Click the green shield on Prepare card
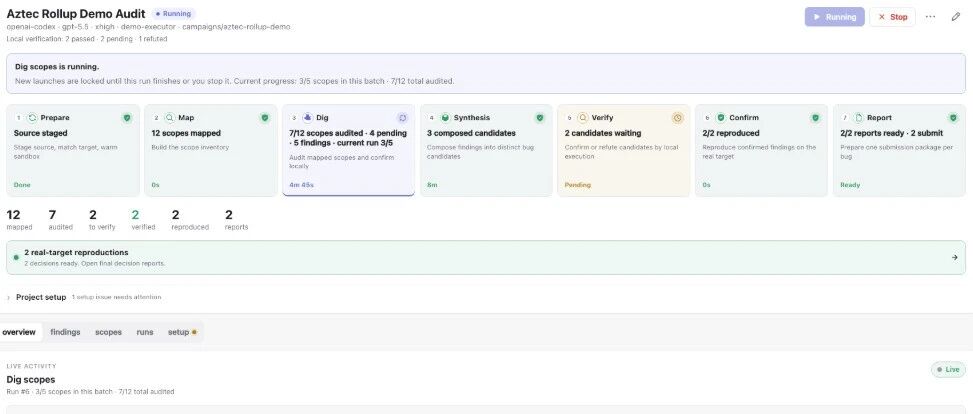This screenshot has height=414, width=973. [127, 117]
